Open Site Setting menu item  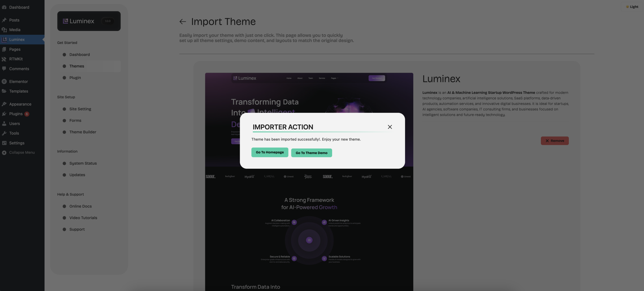click(x=80, y=109)
